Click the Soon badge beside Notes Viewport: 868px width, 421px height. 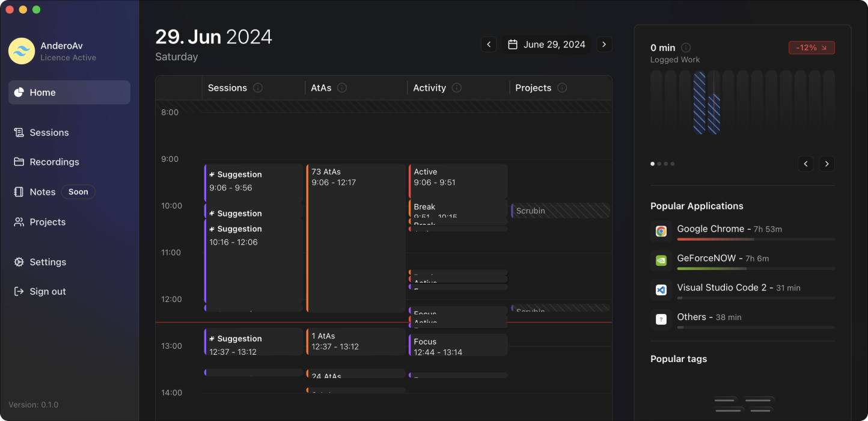pos(78,192)
